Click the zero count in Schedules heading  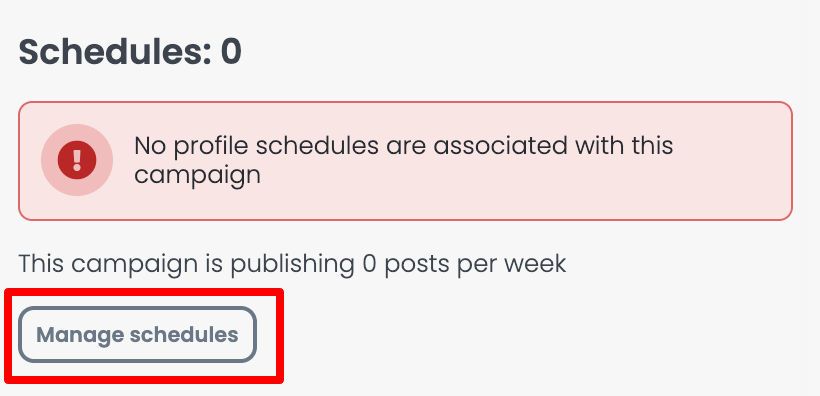tap(231, 52)
